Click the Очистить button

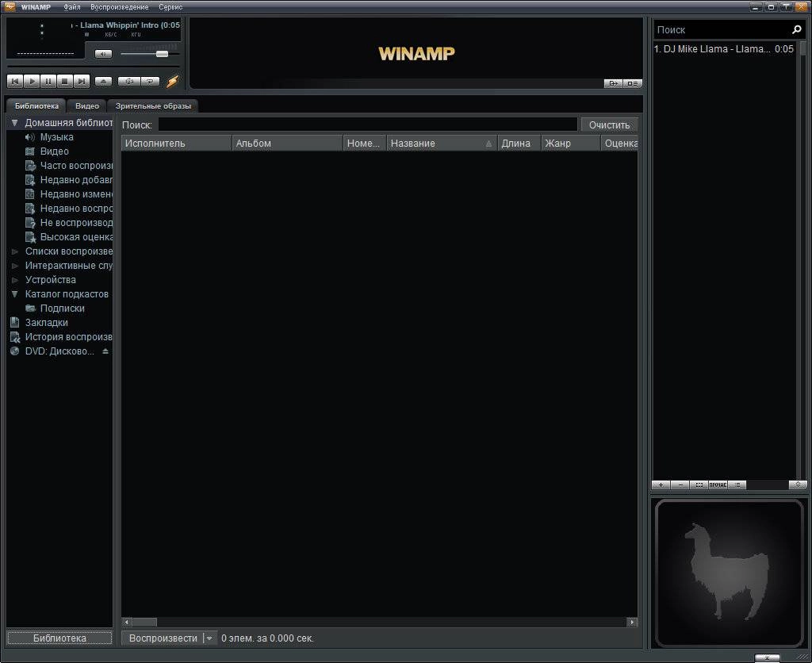click(609, 125)
